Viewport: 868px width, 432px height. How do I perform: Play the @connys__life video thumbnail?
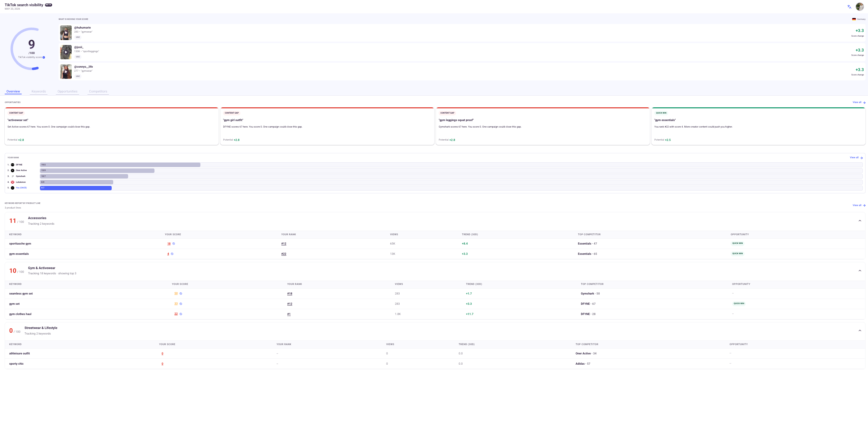[x=66, y=72]
